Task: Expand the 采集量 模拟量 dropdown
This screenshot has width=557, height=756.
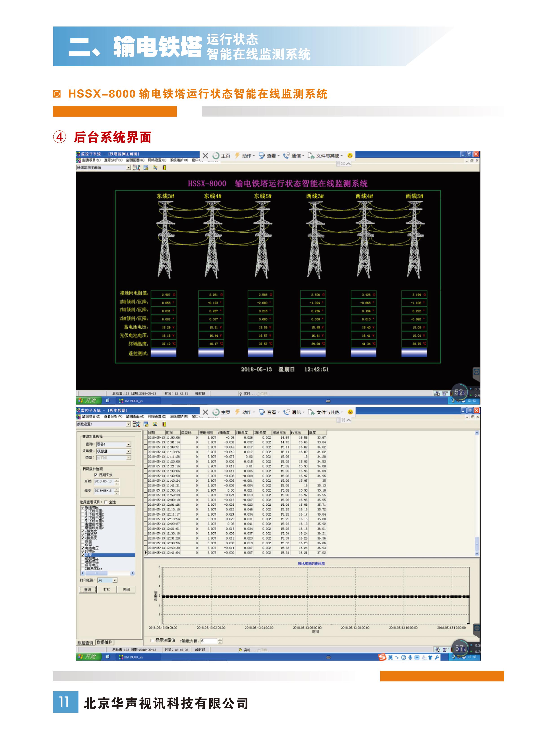Action: (x=128, y=451)
